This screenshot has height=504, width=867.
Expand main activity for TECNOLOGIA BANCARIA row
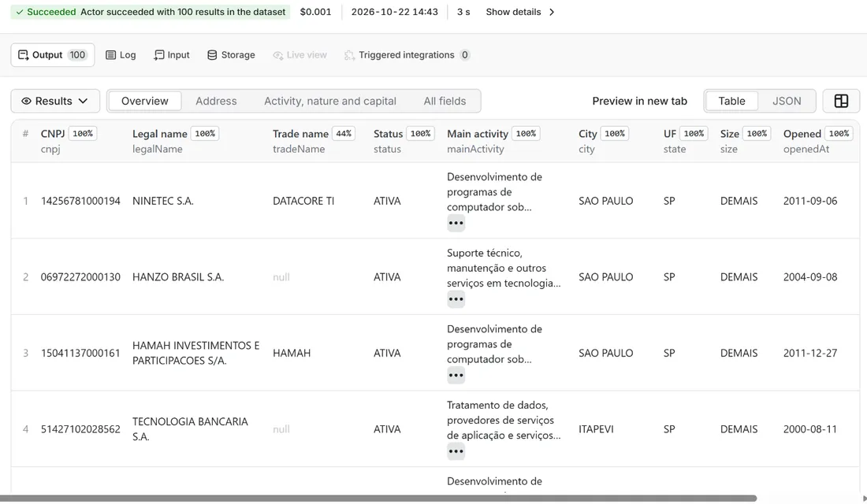pyautogui.click(x=456, y=451)
